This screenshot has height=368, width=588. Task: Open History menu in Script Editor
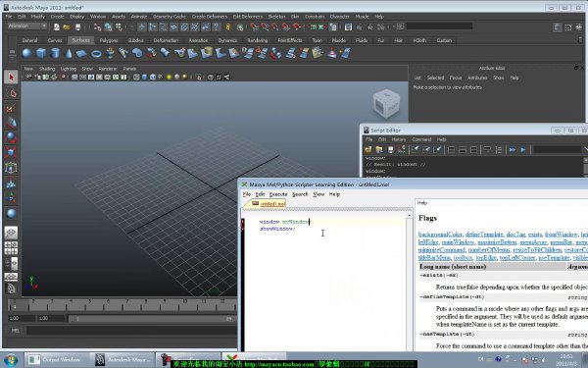399,139
